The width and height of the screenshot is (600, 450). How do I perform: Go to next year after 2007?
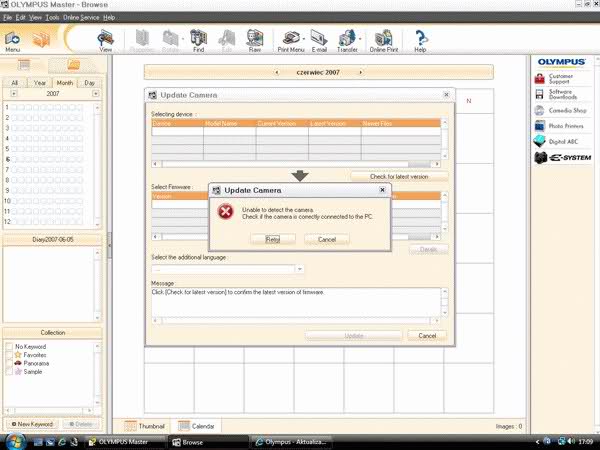coord(96,93)
